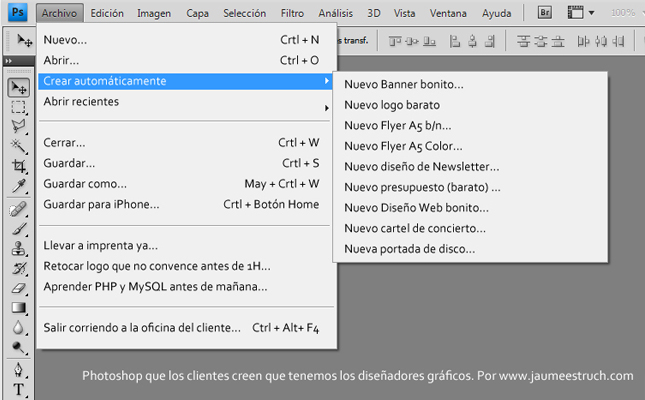
Task: Open the Imagen menu
Action: click(154, 13)
